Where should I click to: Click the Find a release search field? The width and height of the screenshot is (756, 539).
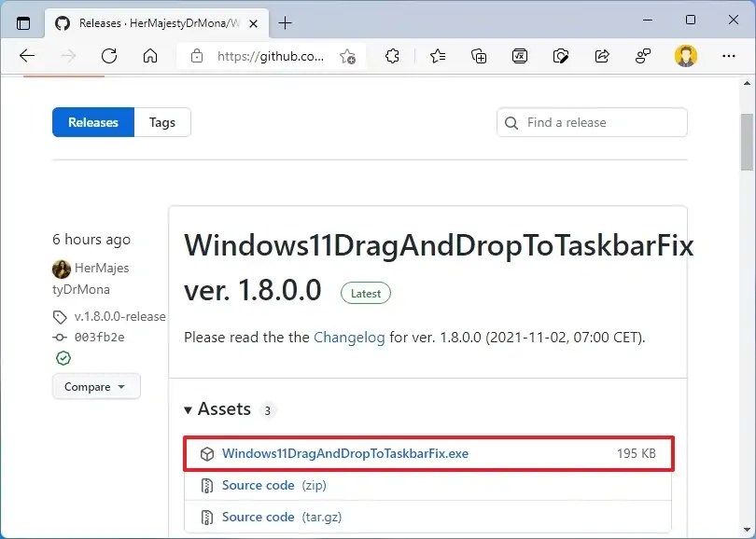click(592, 122)
